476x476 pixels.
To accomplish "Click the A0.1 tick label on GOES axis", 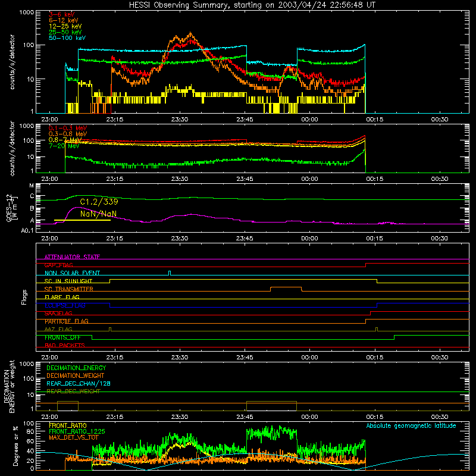I will coord(27,231).
